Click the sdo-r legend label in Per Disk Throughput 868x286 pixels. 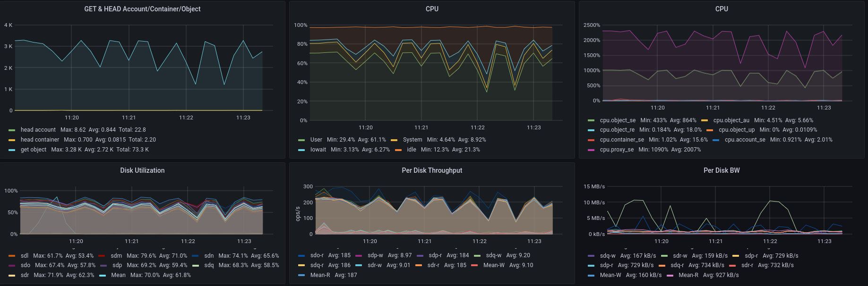pos(317,255)
